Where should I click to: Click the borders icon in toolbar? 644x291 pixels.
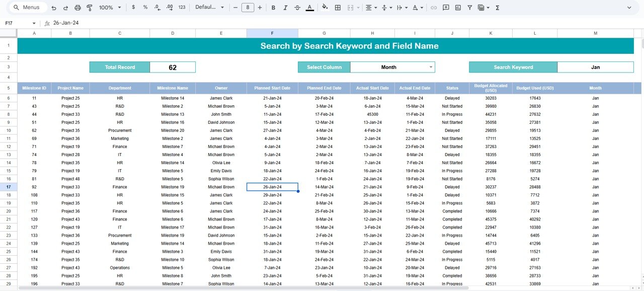coord(338,8)
